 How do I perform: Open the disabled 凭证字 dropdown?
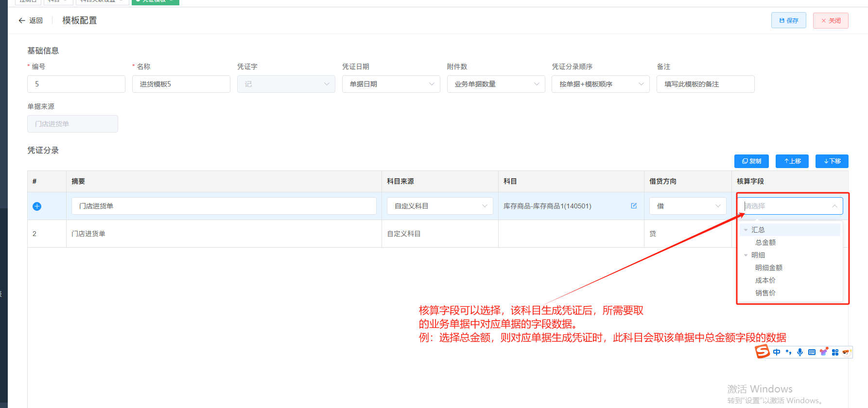[x=286, y=84]
